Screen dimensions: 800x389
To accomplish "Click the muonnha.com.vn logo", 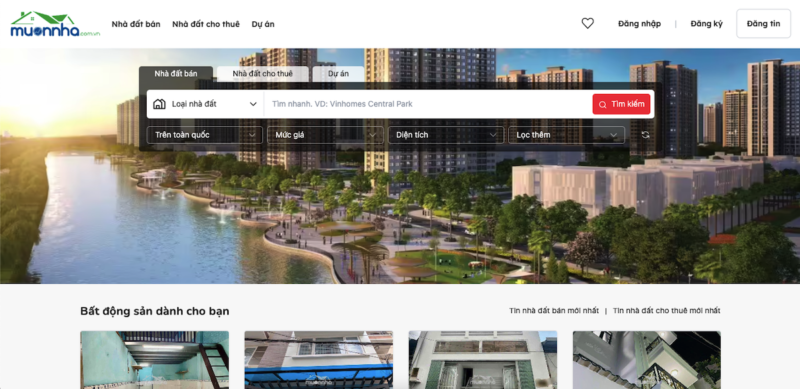I will (55, 24).
